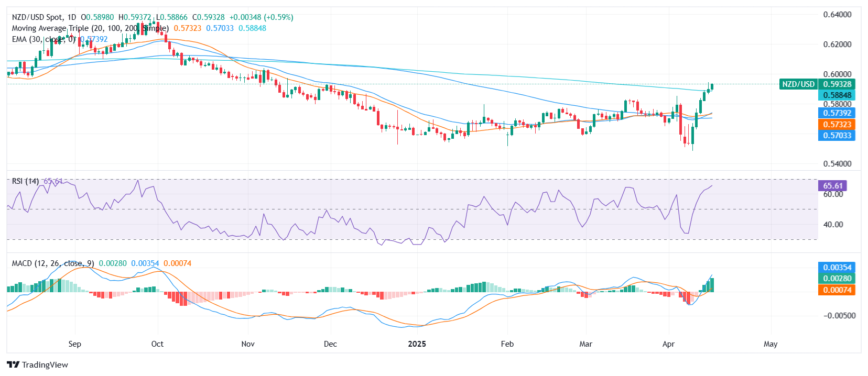
Task: Open the MACD (12, 26, close, 9) legend
Action: coord(53,263)
